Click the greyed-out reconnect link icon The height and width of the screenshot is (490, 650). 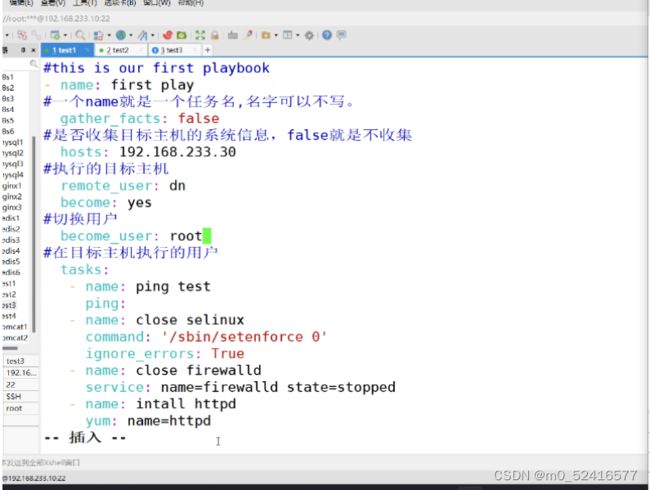point(36,35)
